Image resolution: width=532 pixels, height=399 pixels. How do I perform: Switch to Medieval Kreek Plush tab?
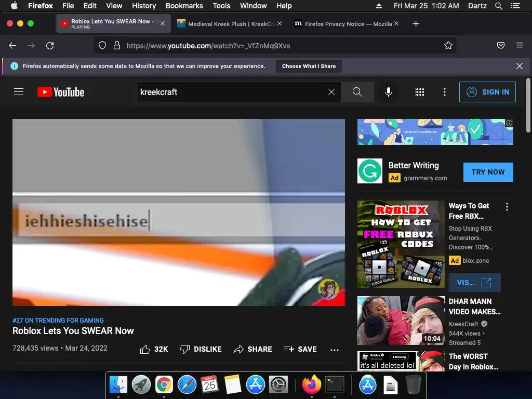229,24
